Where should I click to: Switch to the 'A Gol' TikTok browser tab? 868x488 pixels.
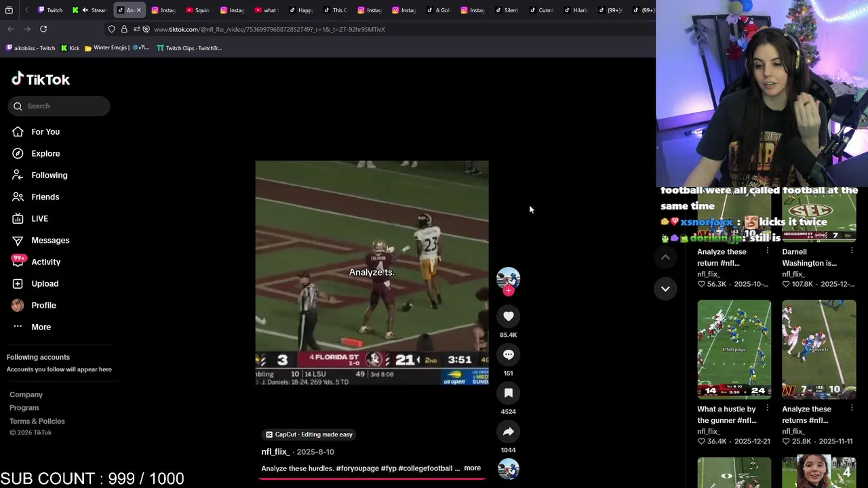[437, 10]
